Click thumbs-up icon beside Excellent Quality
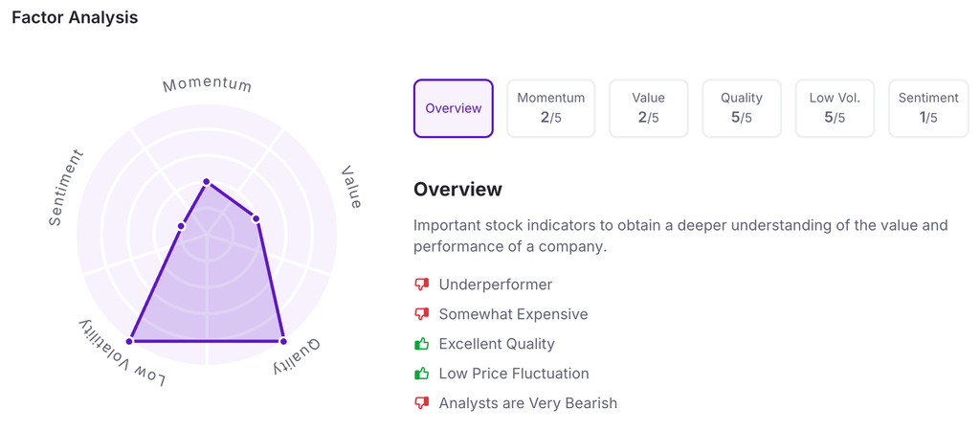This screenshot has width=980, height=432. pos(421,344)
